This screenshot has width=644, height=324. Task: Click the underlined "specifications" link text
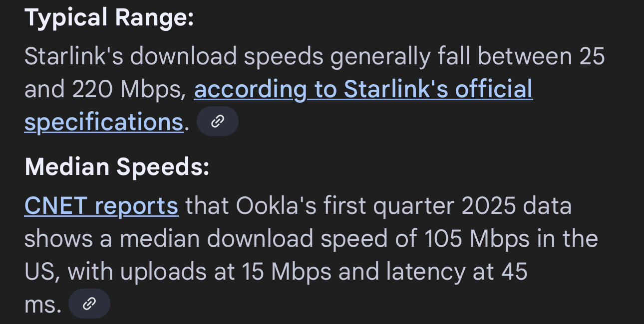[104, 122]
